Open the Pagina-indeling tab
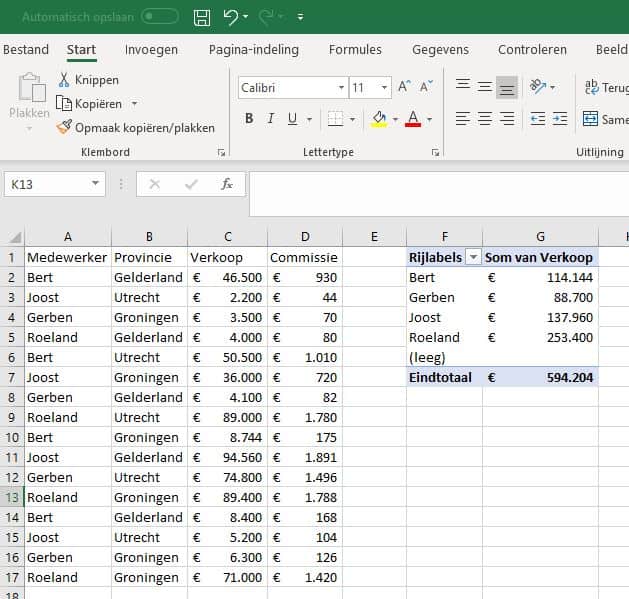This screenshot has width=629, height=599. [x=254, y=50]
